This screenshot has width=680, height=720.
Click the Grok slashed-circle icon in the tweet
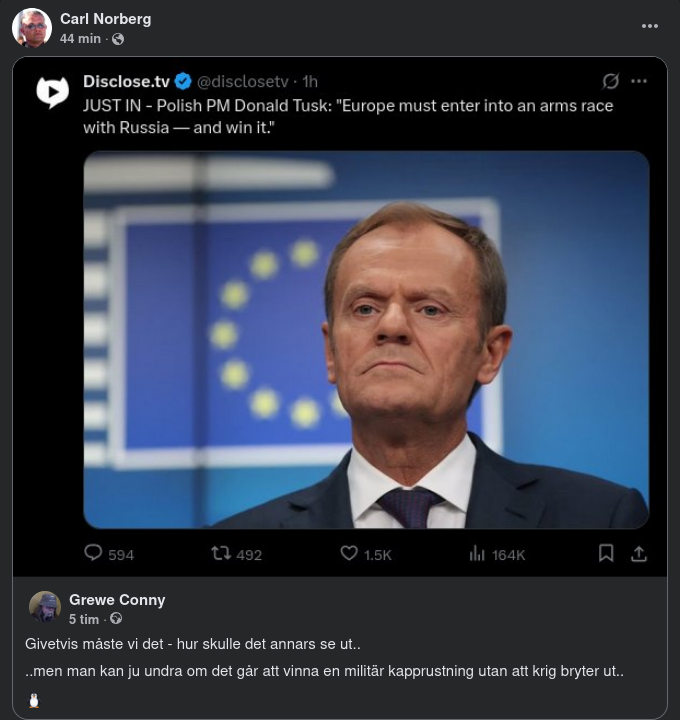tap(610, 81)
